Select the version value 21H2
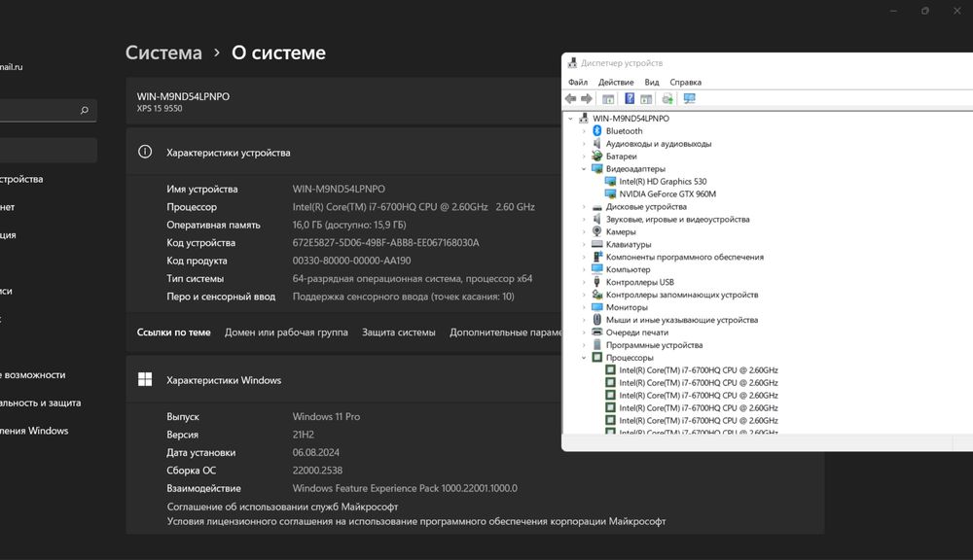 303,435
